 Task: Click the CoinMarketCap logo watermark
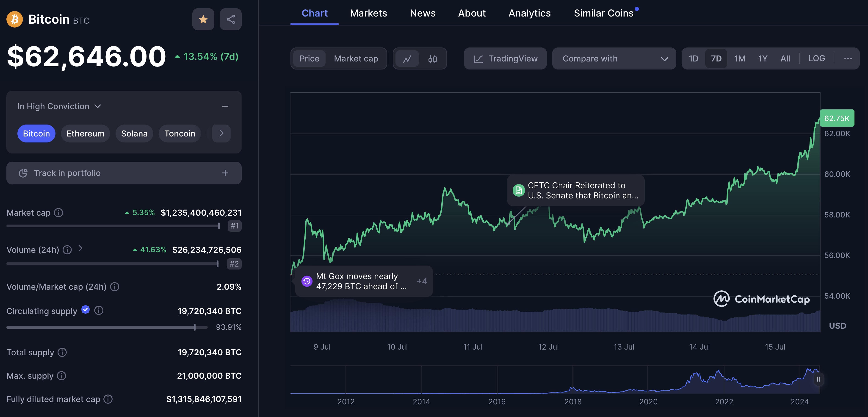[x=763, y=299]
